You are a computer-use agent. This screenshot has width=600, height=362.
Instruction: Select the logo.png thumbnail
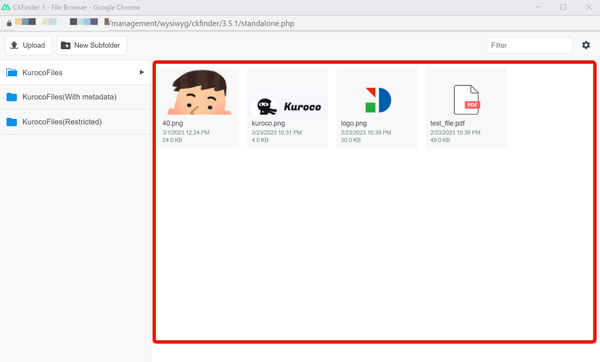pos(377,100)
